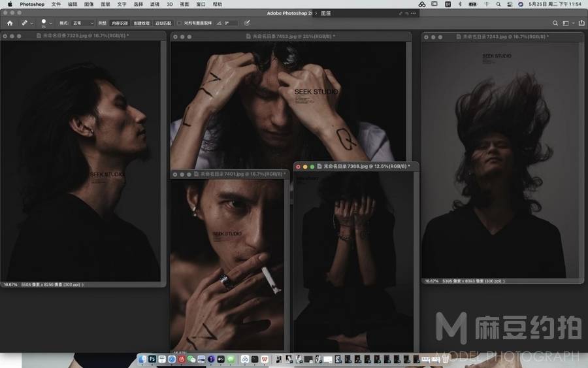This screenshot has height=368, width=588.
Task: Click the brush size preview circle
Action: pyautogui.click(x=44, y=22)
